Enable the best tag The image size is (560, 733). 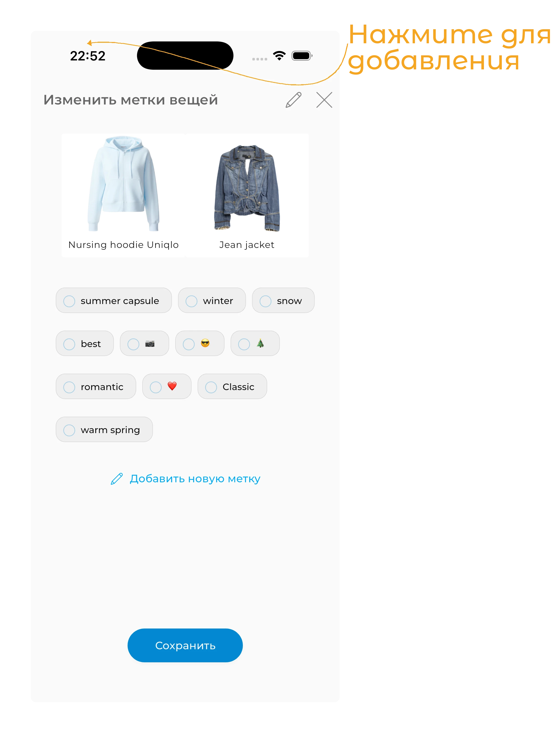pos(85,343)
